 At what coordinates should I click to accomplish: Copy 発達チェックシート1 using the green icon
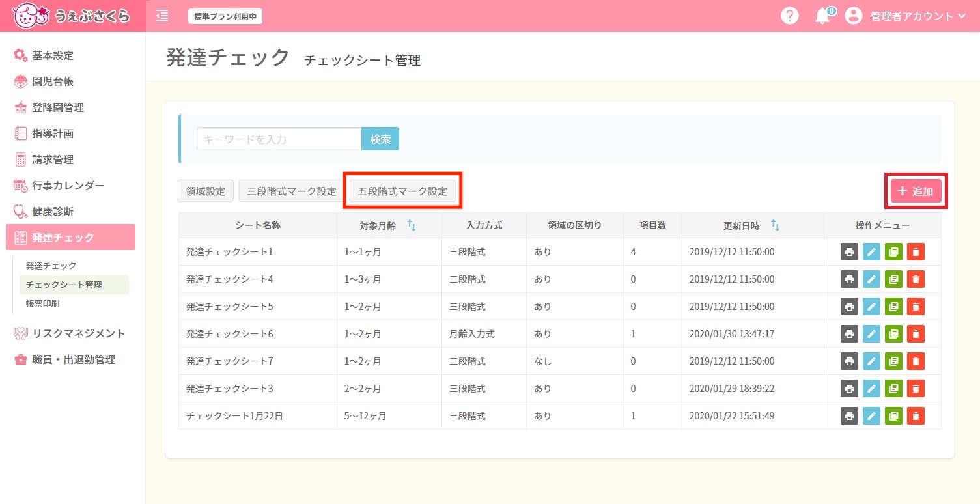pos(893,252)
